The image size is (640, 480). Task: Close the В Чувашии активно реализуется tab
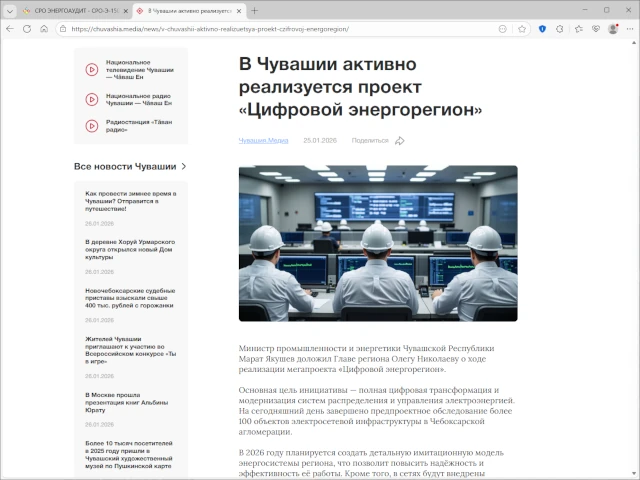pyautogui.click(x=239, y=11)
